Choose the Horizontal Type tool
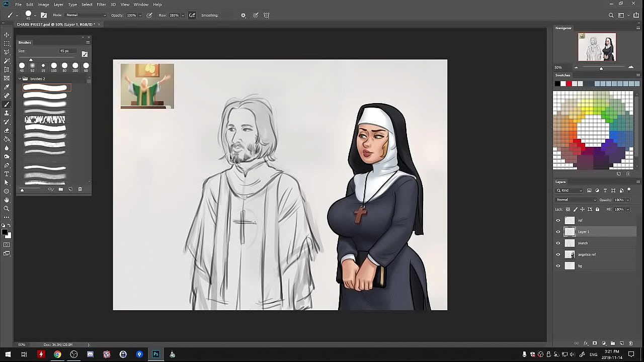Viewport: 644px width, 362px height. [x=7, y=173]
